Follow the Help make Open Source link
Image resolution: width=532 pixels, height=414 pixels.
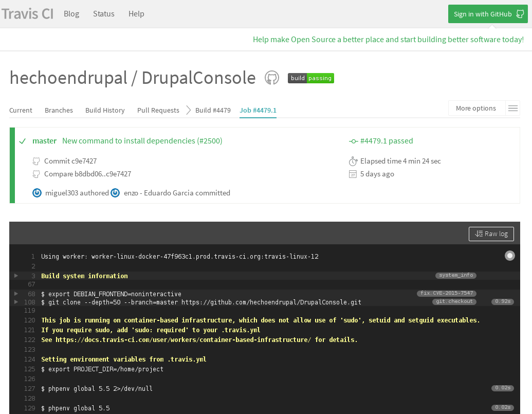388,40
